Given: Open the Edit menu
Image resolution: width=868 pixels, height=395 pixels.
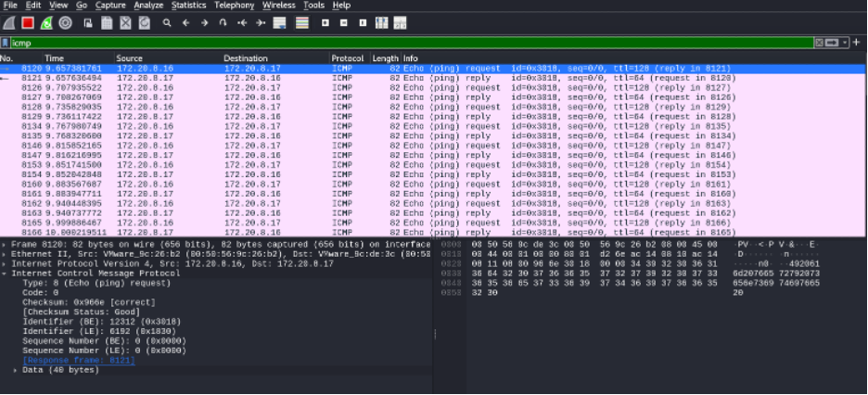Looking at the screenshot, I should point(33,5).
